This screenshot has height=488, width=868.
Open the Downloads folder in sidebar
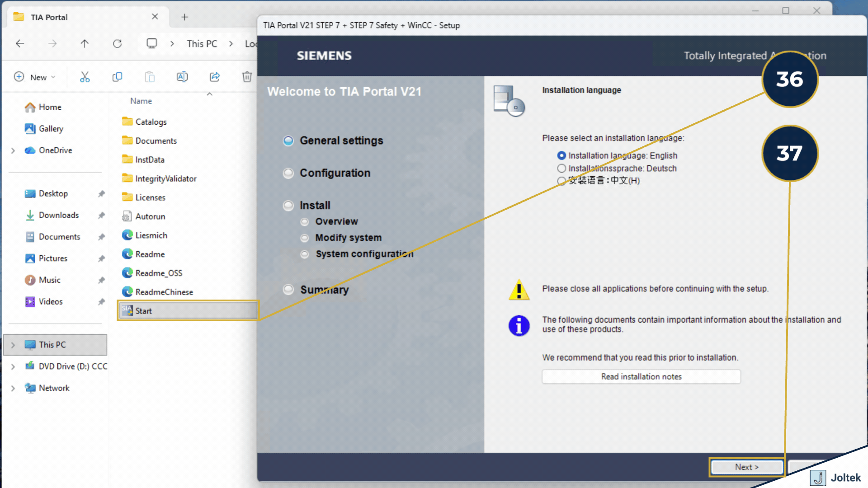tap(59, 215)
